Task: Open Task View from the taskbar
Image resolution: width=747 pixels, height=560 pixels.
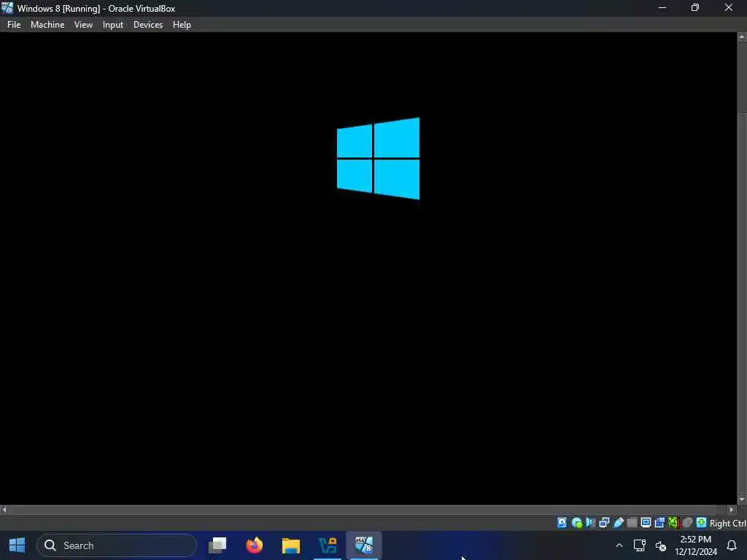Action: (x=217, y=545)
